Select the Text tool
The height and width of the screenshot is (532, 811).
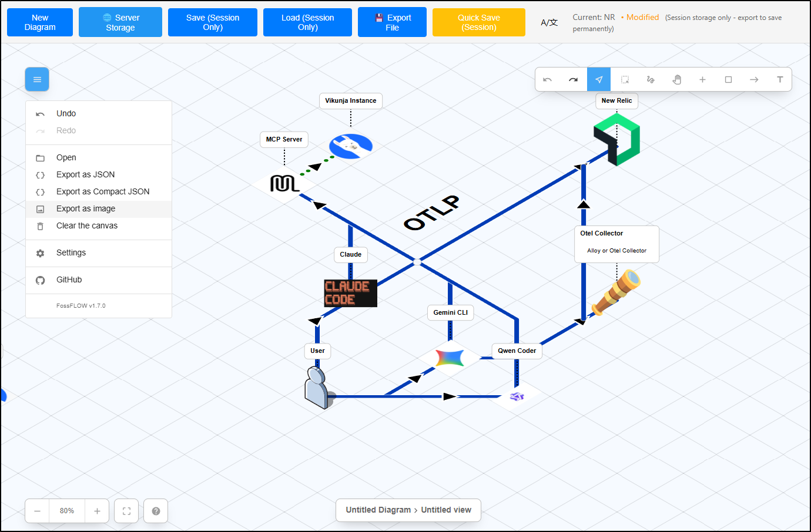(780, 80)
